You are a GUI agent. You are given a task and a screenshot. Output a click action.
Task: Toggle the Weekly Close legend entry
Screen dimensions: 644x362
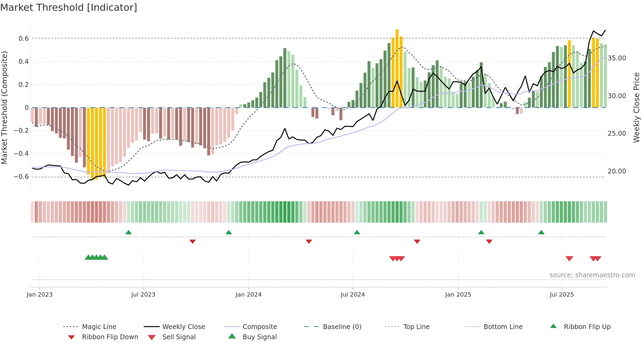(174, 327)
